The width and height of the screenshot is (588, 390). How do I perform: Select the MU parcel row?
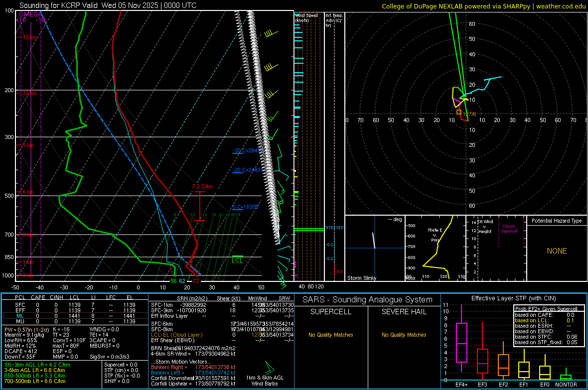pos(75,321)
